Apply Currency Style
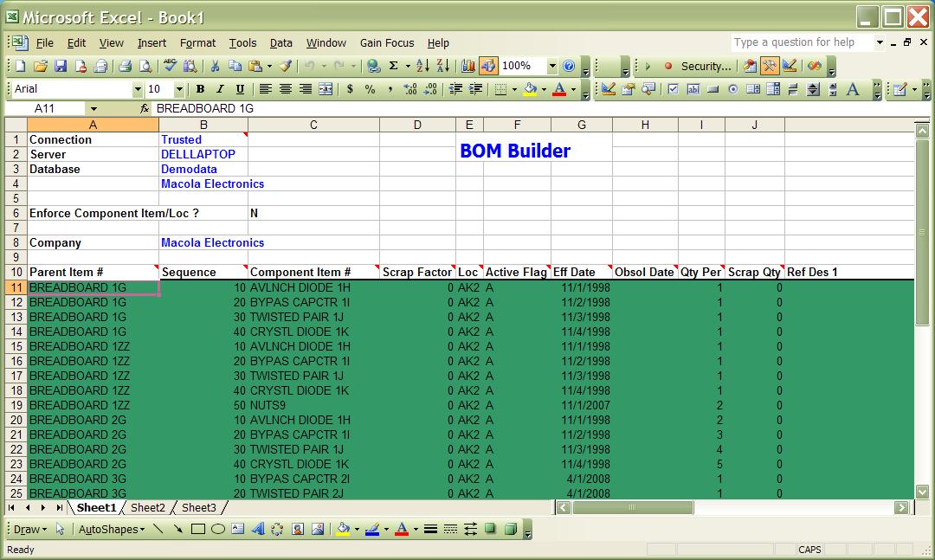This screenshot has width=935, height=560. click(x=350, y=89)
